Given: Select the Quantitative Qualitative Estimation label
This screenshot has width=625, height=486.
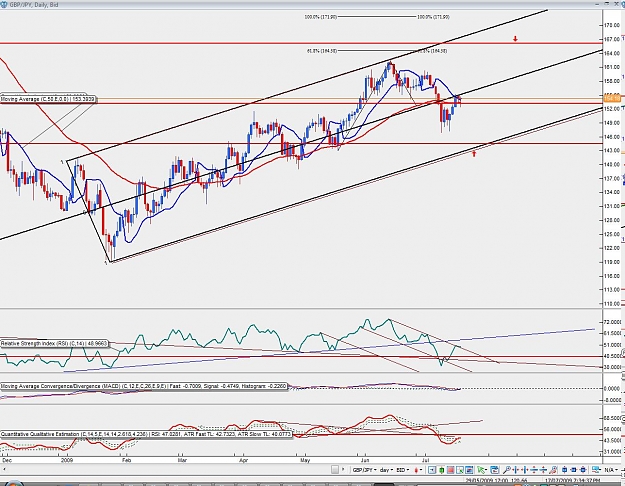Looking at the screenshot, I should click(x=146, y=434).
